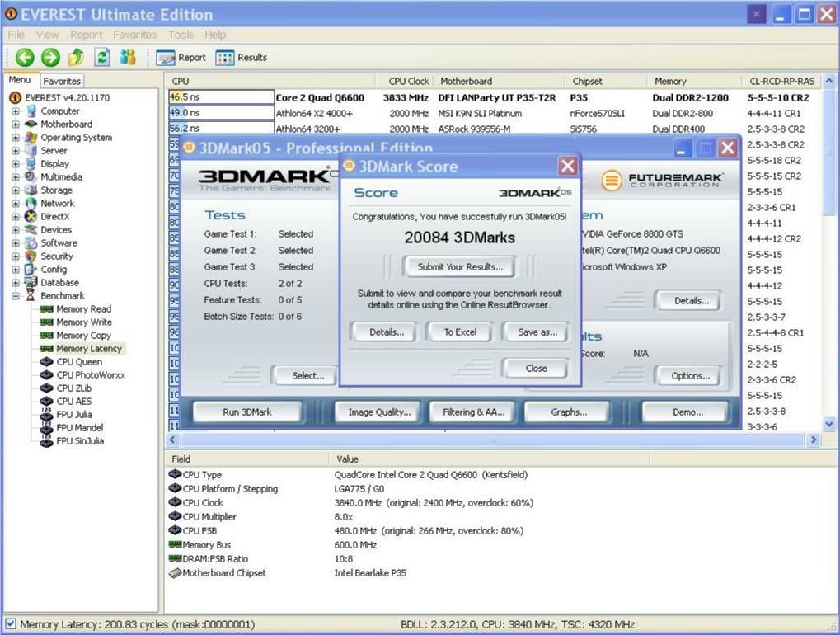
Task: Open Options in the 3DMark05 window
Action: (690, 376)
